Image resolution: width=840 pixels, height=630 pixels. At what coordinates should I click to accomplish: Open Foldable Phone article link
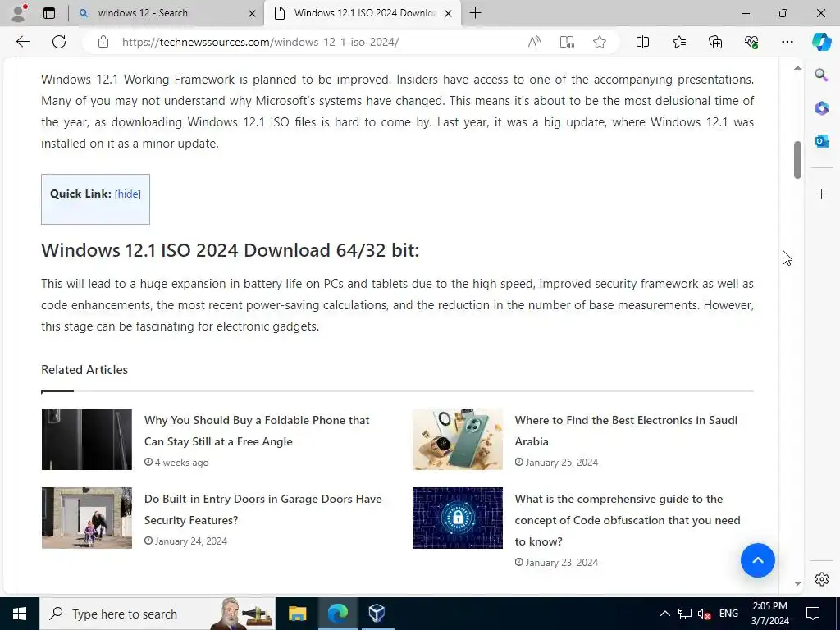(257, 431)
